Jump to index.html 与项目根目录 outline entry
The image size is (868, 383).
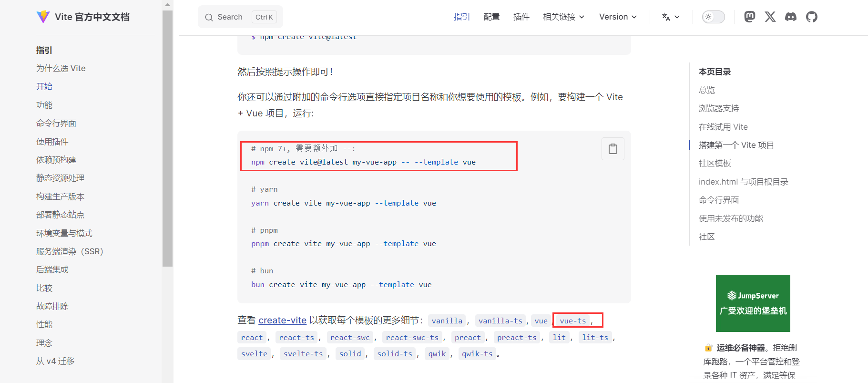(744, 182)
